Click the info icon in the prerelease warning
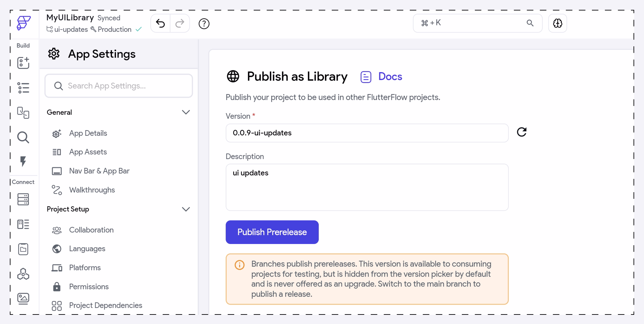644x324 pixels. coord(240,265)
